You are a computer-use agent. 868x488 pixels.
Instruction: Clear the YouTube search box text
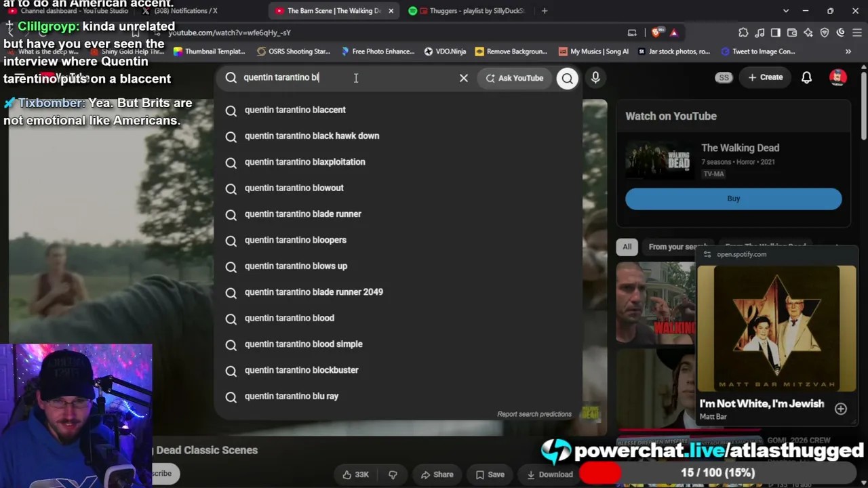tap(464, 78)
